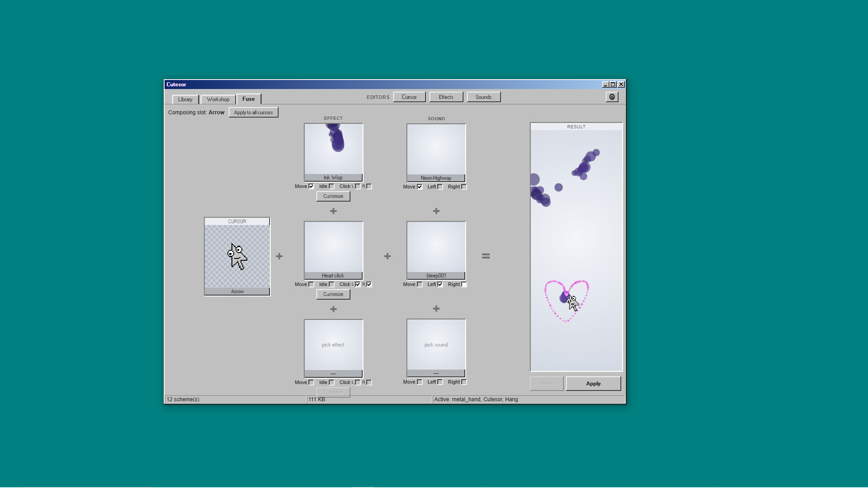The height and width of the screenshot is (488, 868).
Task: Open the Cursor editor
Action: (409, 97)
